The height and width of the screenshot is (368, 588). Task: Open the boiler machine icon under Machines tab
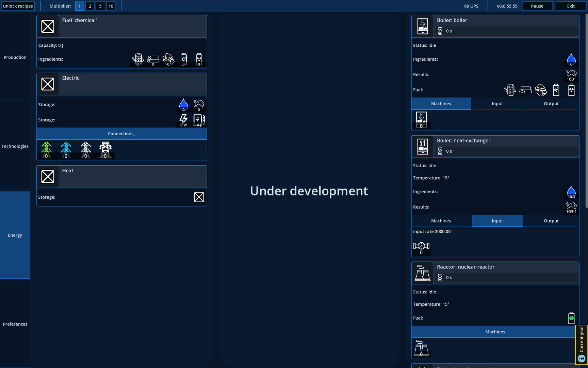coord(421,120)
